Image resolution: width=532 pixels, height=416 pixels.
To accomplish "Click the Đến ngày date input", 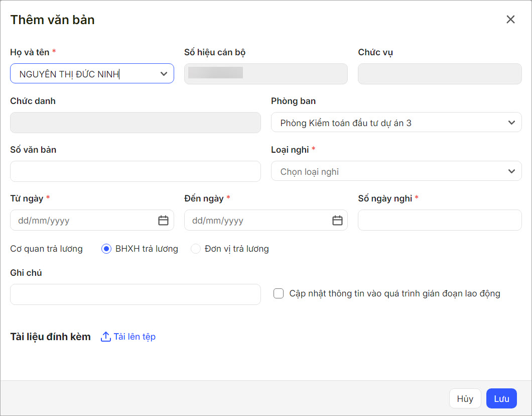I will pos(257,221).
